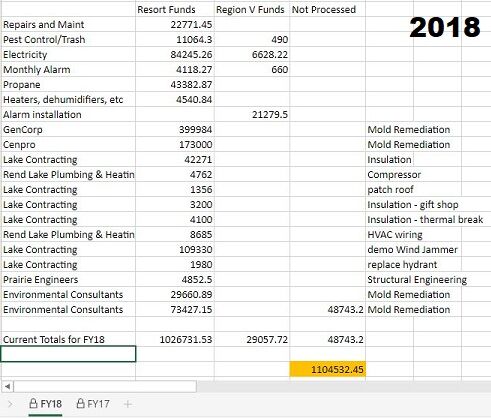The width and height of the screenshot is (491, 418).
Task: Select the 29660.89 value cell
Action: coord(175,294)
